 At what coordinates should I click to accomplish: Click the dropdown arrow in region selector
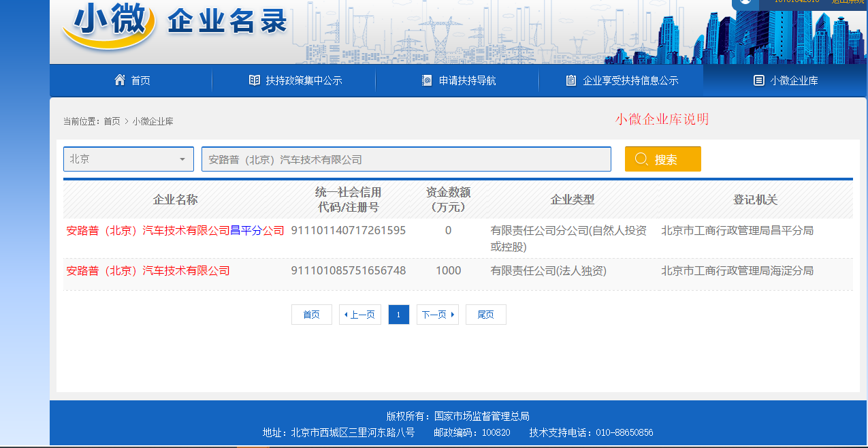pos(182,159)
